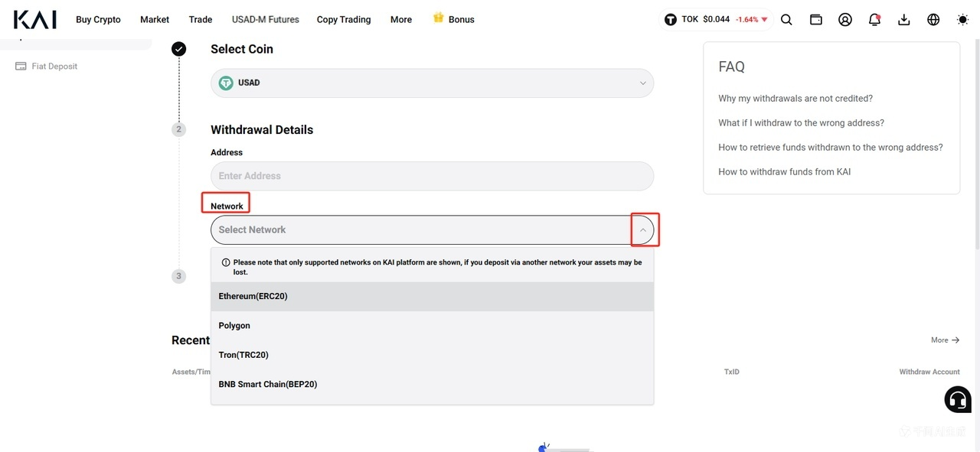Check the notifications bell icon
Screen dimensions: 980x452
874,20
